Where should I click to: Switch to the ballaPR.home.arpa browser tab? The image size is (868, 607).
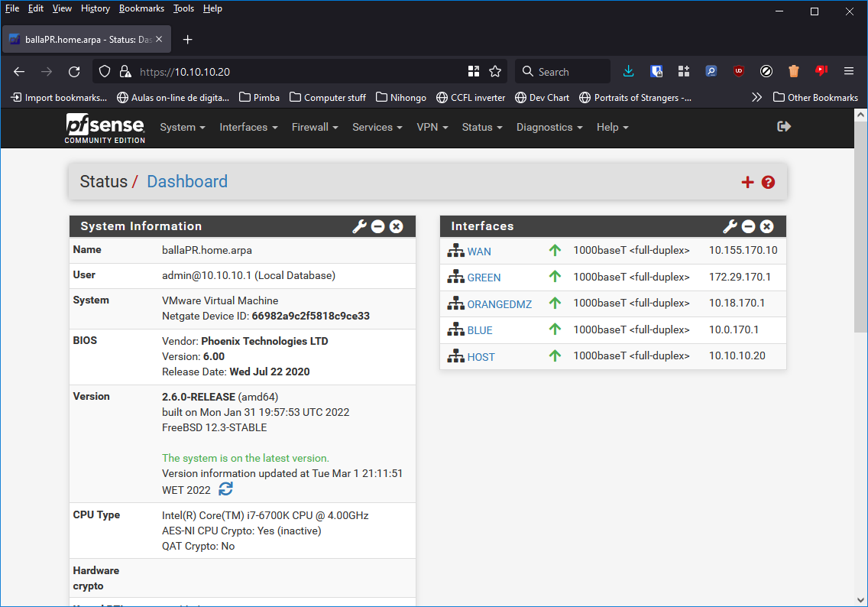tap(84, 39)
